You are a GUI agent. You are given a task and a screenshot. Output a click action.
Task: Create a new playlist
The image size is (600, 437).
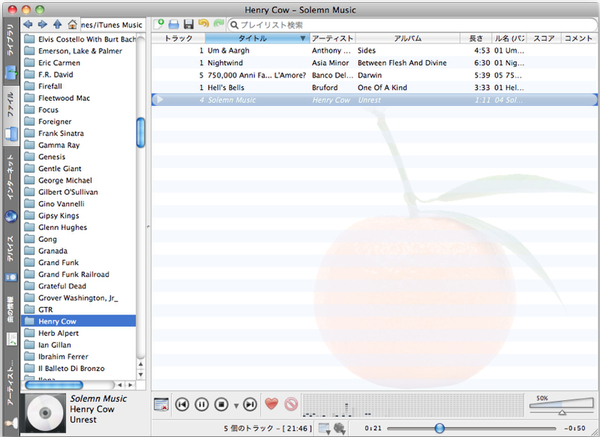point(159,24)
